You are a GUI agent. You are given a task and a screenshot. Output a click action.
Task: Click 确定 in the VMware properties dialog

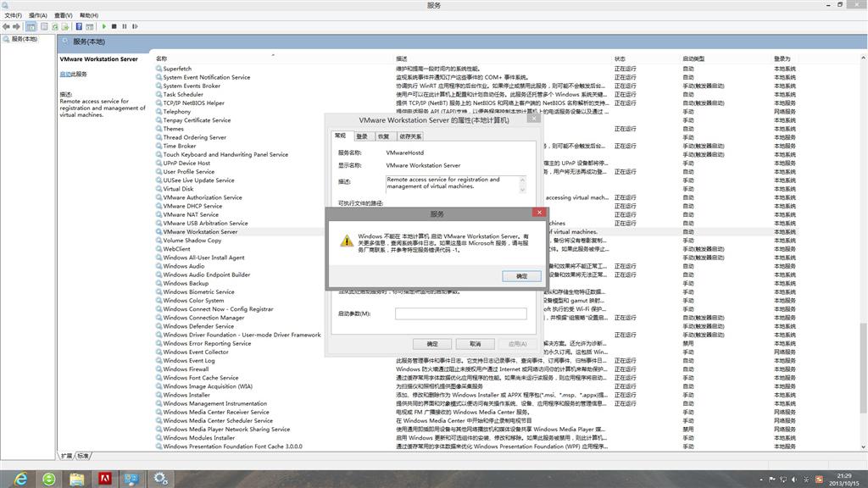432,344
